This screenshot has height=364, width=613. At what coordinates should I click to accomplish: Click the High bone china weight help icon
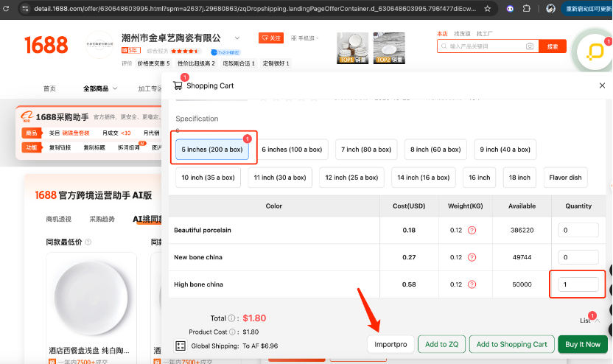[x=472, y=284]
